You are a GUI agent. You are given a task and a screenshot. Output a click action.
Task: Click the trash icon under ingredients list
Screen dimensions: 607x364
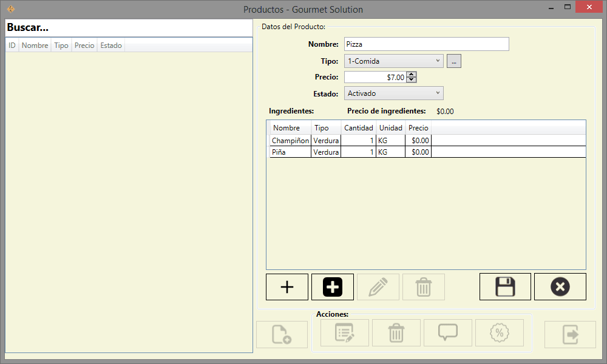point(423,287)
